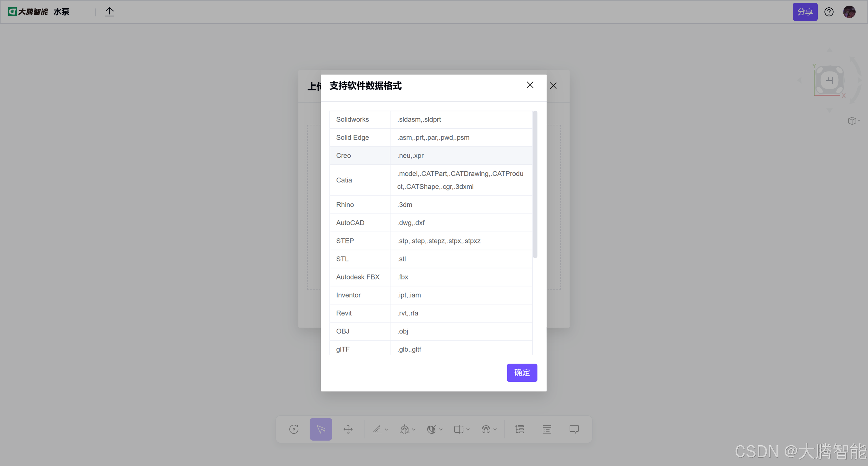This screenshot has width=868, height=466.
Task: Expand the measurement tool dropdown arrow
Action: (x=387, y=429)
